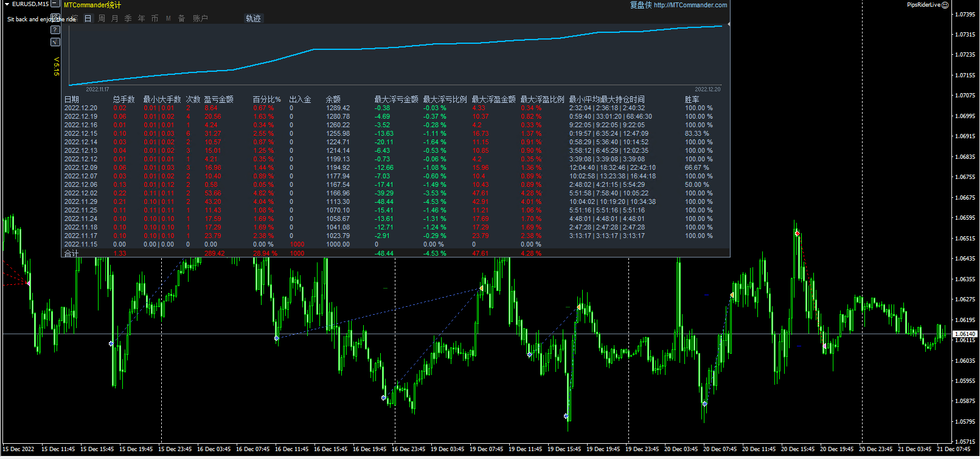Toggle the 轨迹 trajectory button
The image size is (980, 459).
253,19
